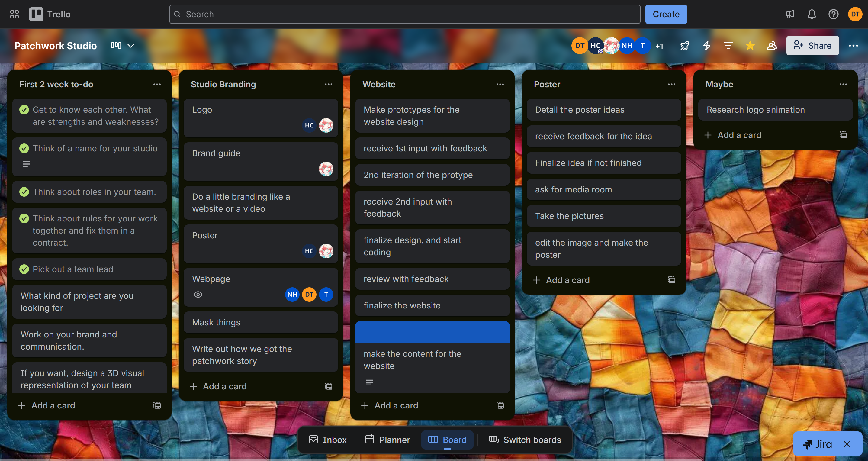Unstar the Patchwork Studio board
The height and width of the screenshot is (461, 868).
coord(750,46)
